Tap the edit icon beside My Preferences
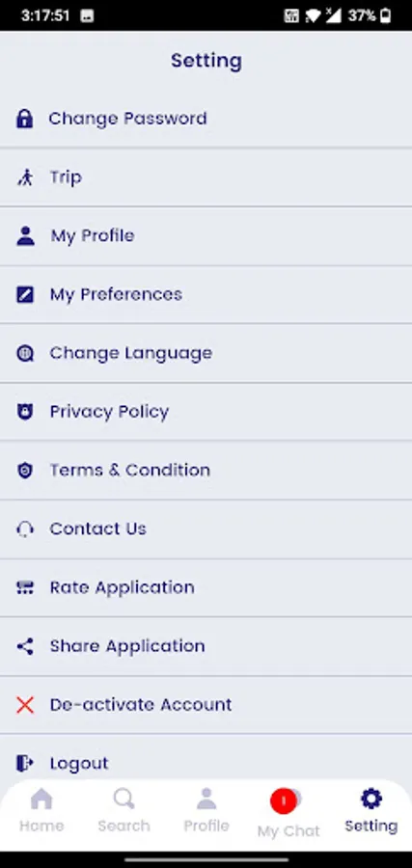This screenshot has height=868, width=412. pyautogui.click(x=25, y=294)
